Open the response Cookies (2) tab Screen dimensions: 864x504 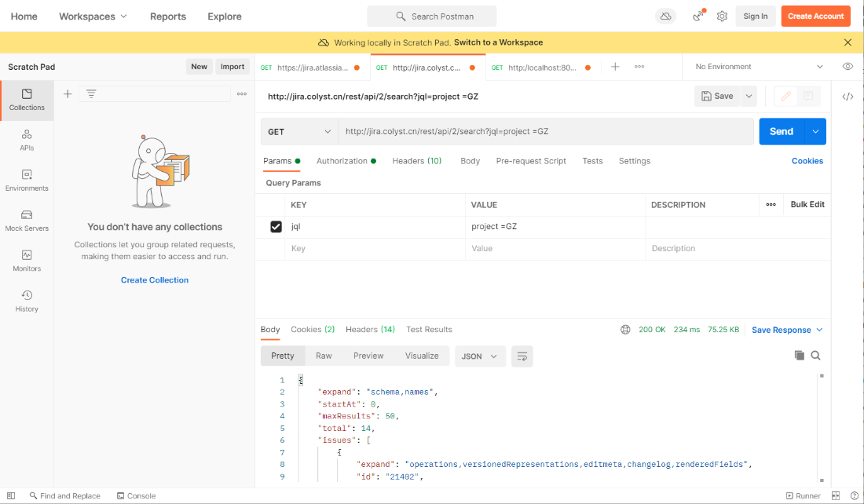pos(313,330)
